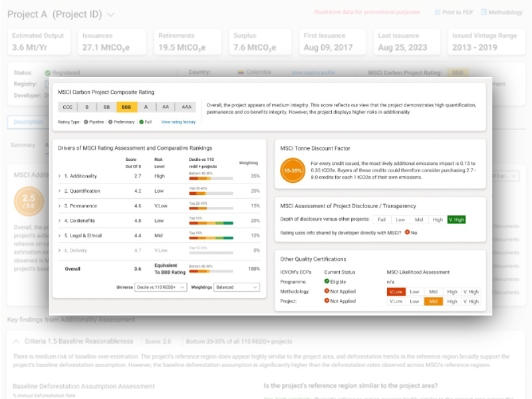Click Project Not Applied cross icon
This screenshot has width=532, height=399.
pyautogui.click(x=327, y=301)
